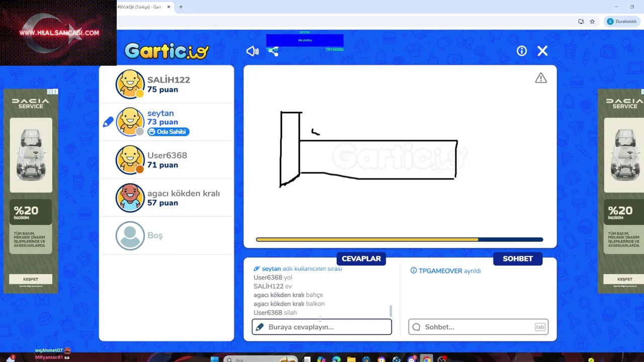Click the SALİH122 ev answer line
This screenshot has width=644, height=362.
tap(273, 286)
